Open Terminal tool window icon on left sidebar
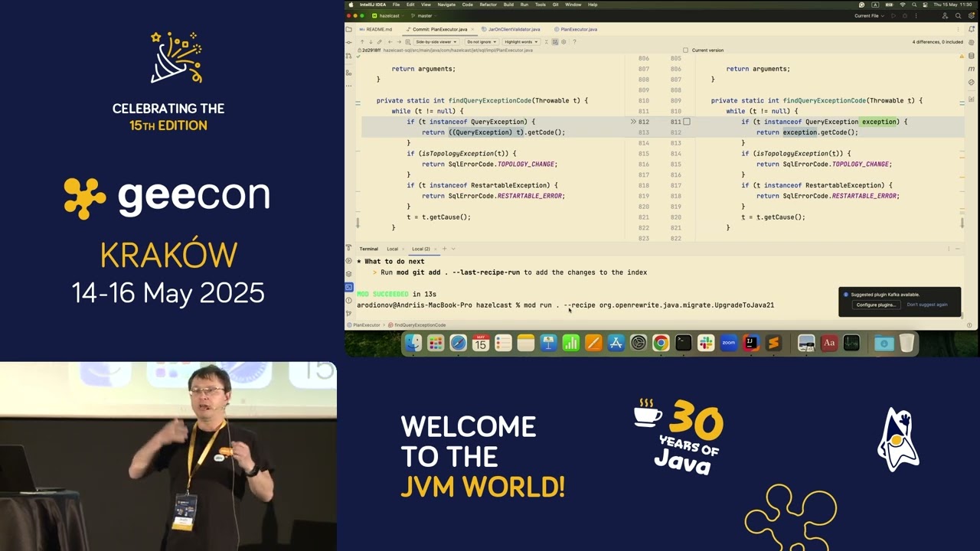980x551 pixels. pos(349,287)
